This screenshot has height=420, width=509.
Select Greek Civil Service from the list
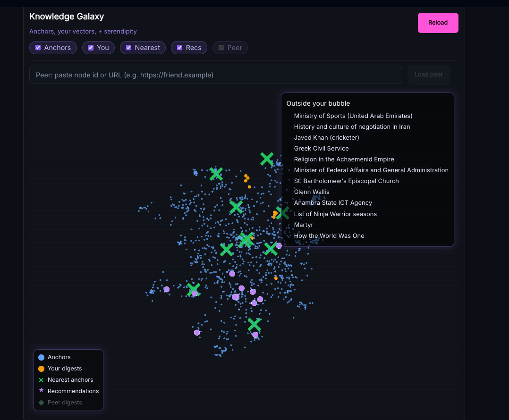[x=321, y=148]
